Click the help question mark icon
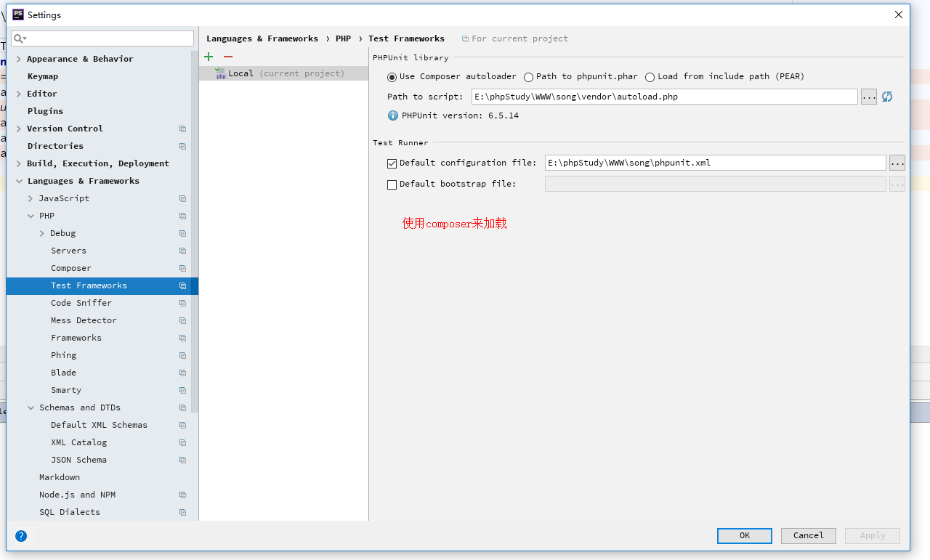The width and height of the screenshot is (930, 560). (21, 536)
